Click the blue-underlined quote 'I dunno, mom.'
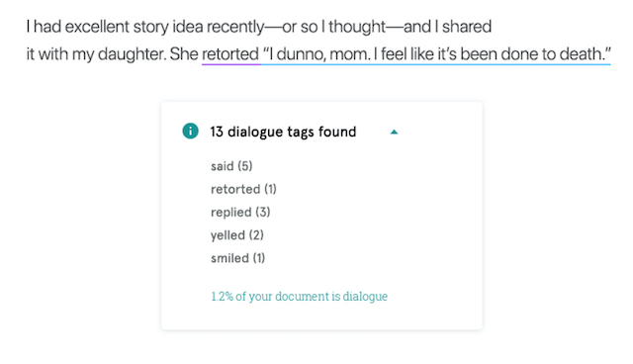Viewport: 633px width, 364px height. click(x=316, y=53)
